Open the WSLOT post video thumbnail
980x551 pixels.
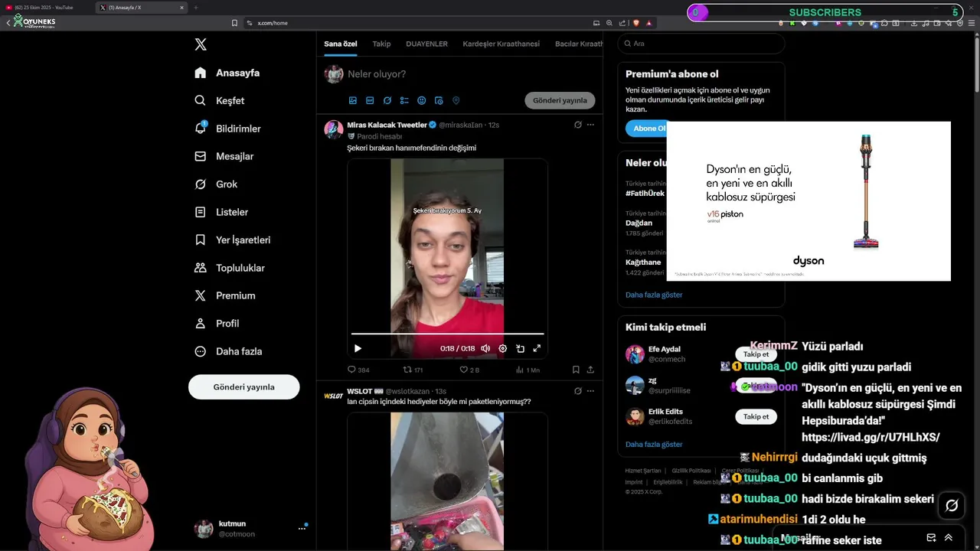point(447,481)
